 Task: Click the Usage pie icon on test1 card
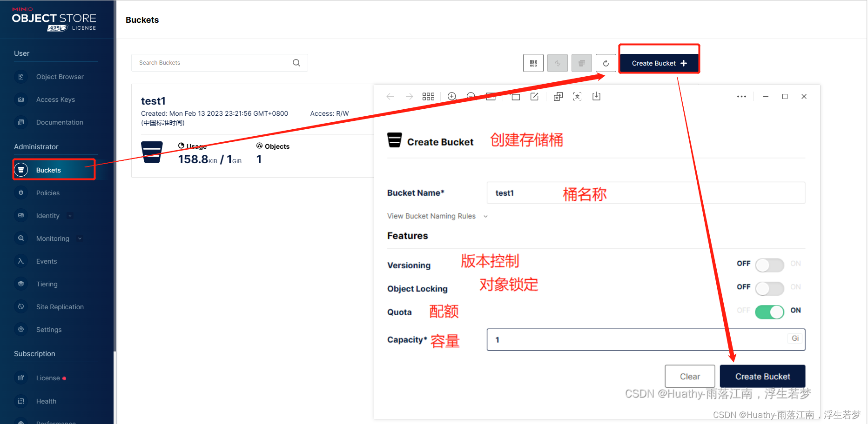(181, 146)
